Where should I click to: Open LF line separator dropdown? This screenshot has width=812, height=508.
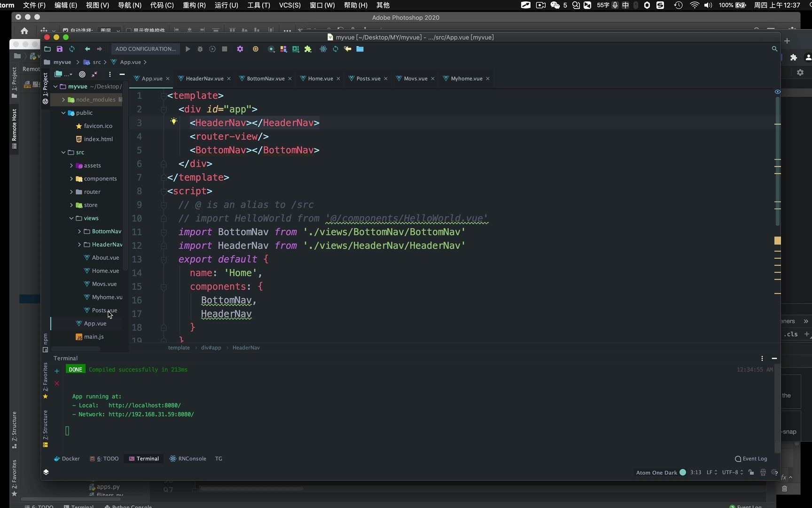[711, 472]
